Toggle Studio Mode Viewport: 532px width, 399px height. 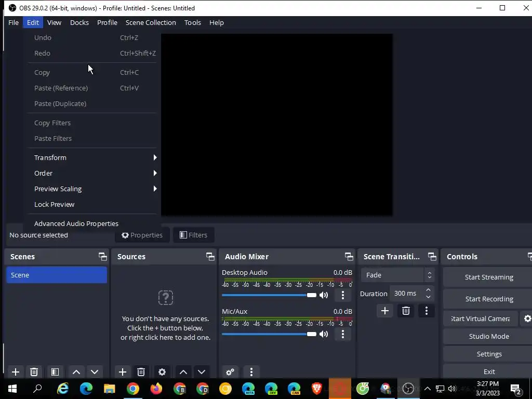[x=489, y=336]
